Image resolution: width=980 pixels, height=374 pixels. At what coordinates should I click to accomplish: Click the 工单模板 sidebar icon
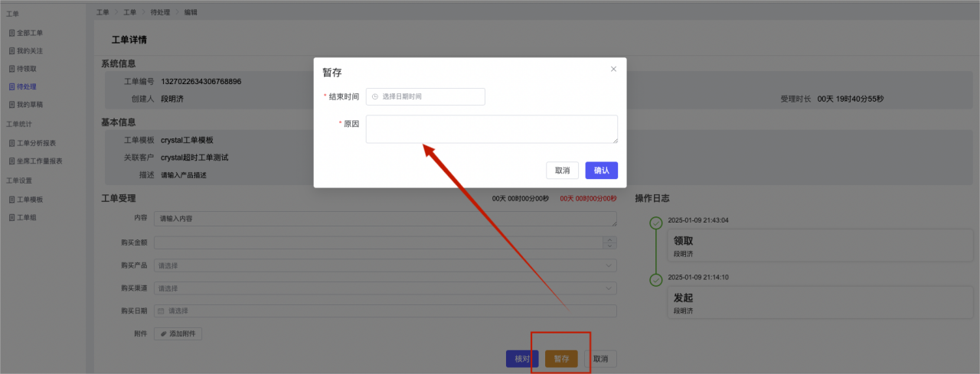(x=11, y=200)
